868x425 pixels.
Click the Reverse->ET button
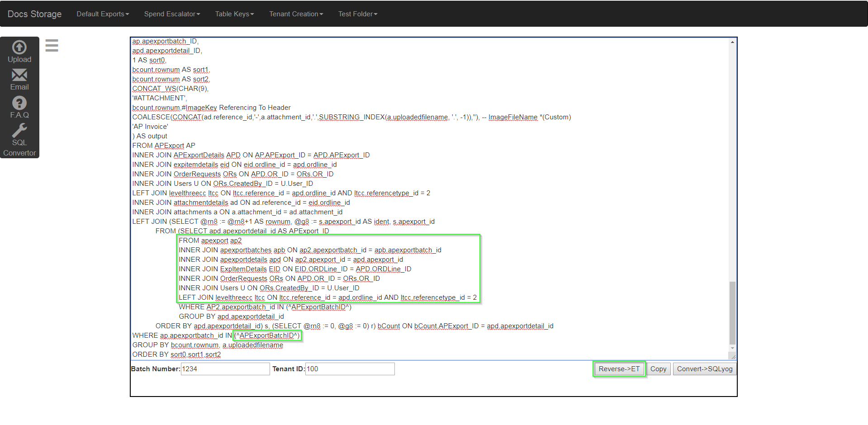click(x=619, y=369)
